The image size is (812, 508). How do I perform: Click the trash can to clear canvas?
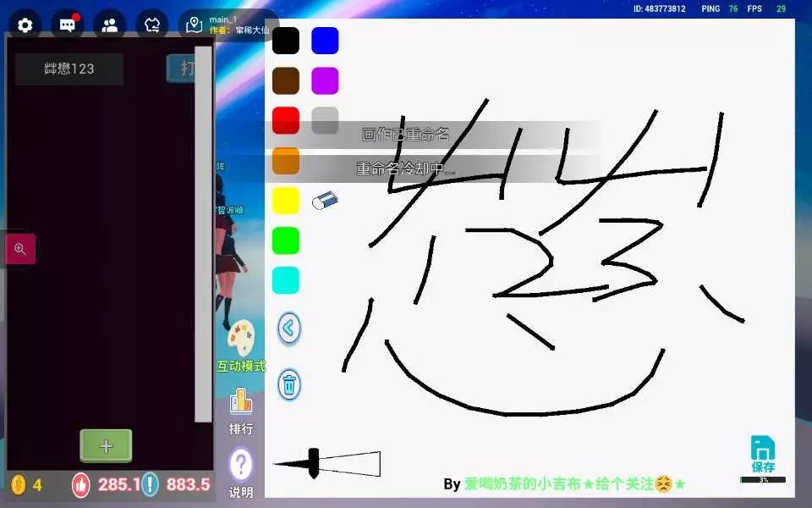pyautogui.click(x=289, y=384)
